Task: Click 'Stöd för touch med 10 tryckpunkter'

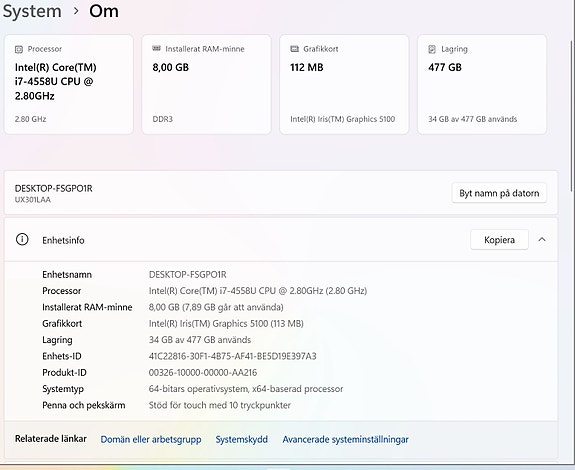Action: (220, 405)
